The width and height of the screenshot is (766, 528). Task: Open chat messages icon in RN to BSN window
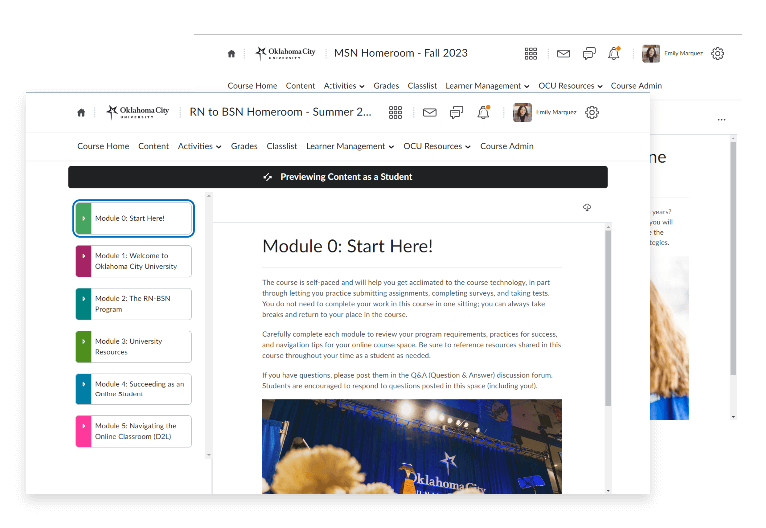[456, 113]
